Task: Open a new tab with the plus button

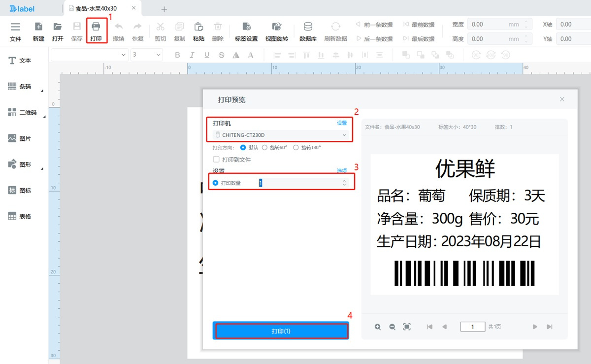Action: pos(164,9)
